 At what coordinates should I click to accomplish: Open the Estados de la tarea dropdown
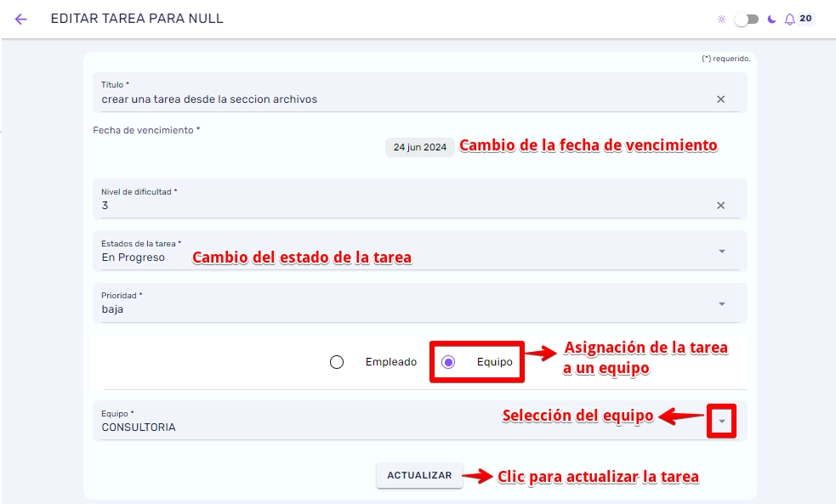tap(420, 251)
